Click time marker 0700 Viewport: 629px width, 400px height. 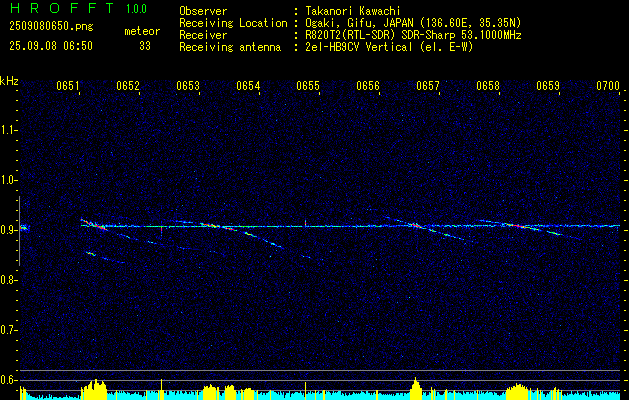tap(608, 86)
